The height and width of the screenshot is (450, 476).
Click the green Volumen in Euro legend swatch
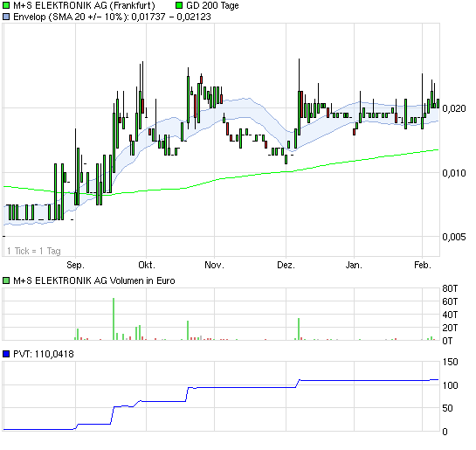point(6,280)
